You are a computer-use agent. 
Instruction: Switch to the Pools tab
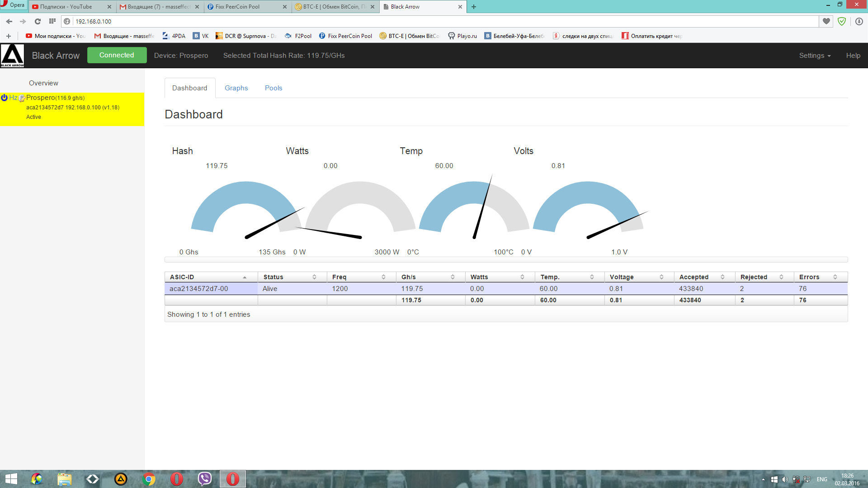click(x=274, y=88)
